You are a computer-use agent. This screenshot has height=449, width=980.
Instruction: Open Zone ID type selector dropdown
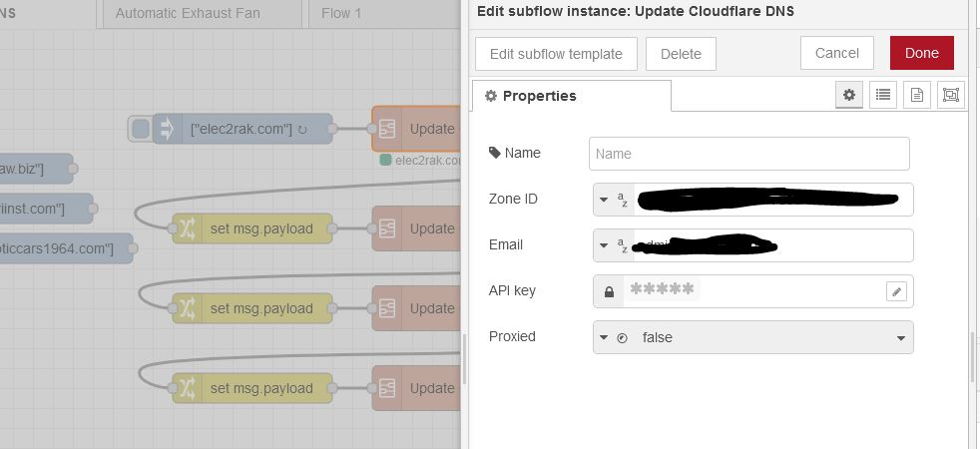tap(614, 200)
